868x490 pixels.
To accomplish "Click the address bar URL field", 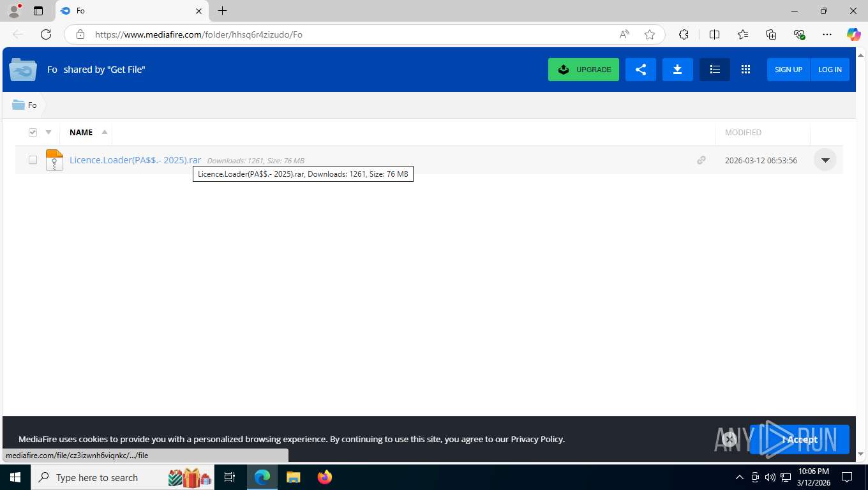I will [x=354, y=34].
